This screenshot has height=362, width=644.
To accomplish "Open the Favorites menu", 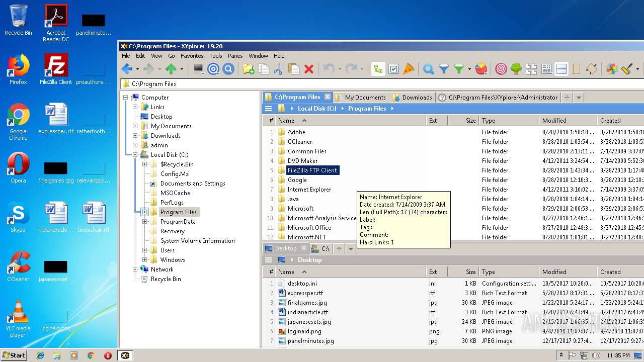I will tap(192, 56).
